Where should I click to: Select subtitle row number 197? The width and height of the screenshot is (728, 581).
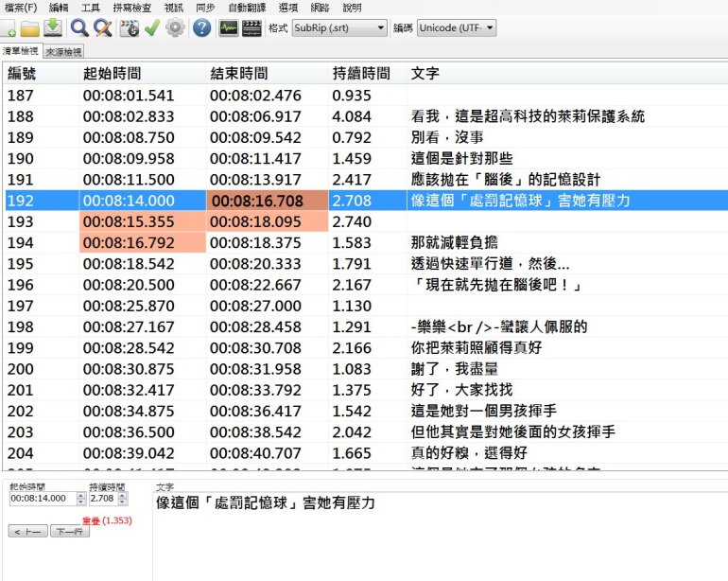pyautogui.click(x=366, y=306)
